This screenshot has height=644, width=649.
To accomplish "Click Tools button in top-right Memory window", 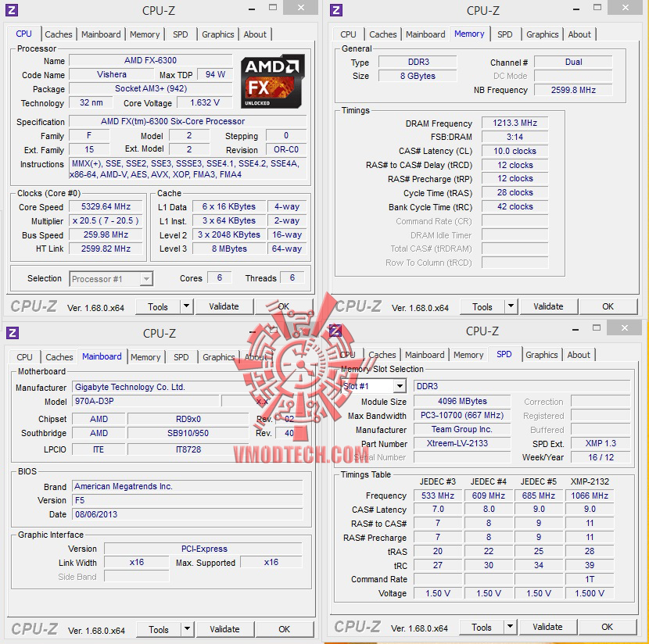I will [x=482, y=306].
